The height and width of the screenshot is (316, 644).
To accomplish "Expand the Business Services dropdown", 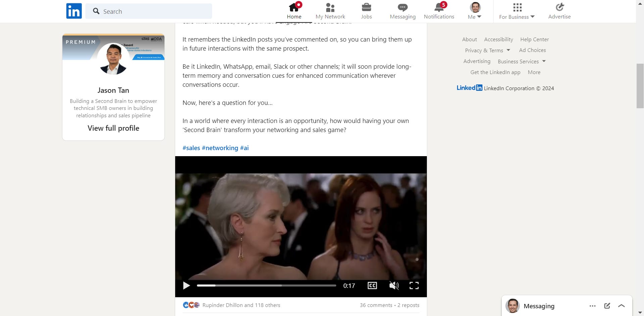I will pyautogui.click(x=522, y=61).
